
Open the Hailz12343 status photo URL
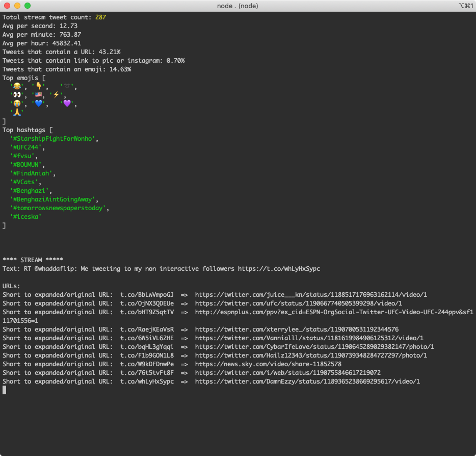311,356
